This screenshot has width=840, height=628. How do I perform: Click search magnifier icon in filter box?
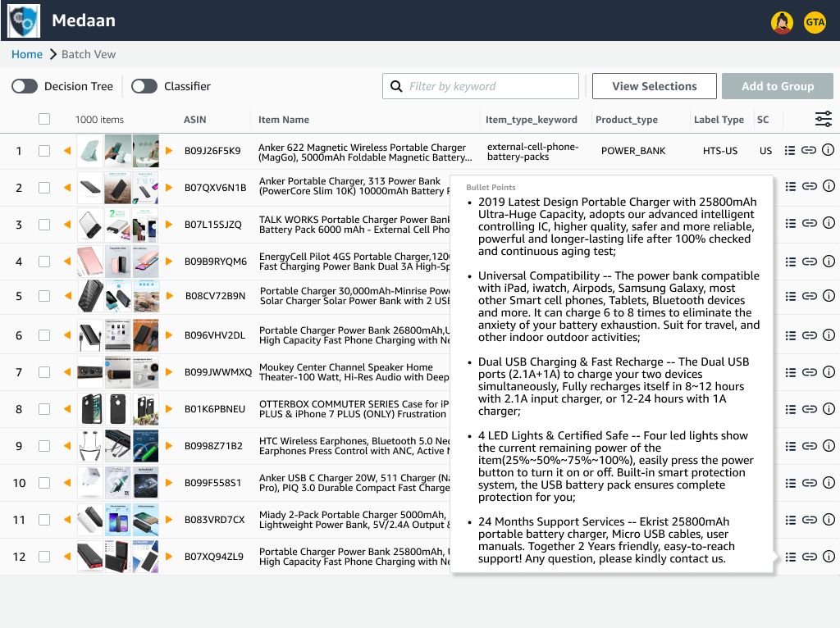[396, 86]
